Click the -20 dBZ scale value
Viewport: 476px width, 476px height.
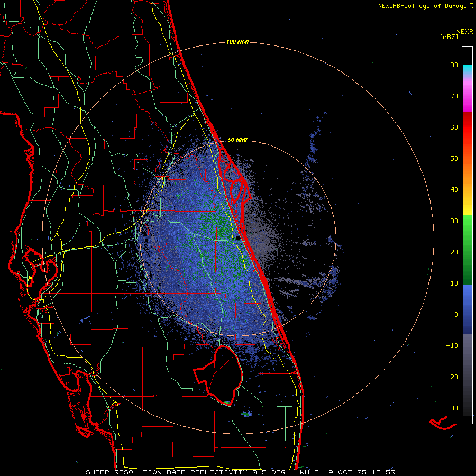click(452, 377)
